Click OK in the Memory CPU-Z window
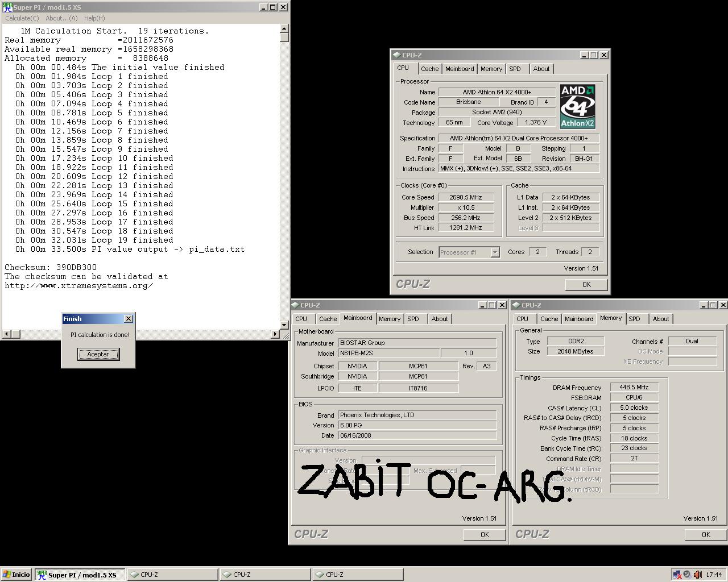728x582 pixels. point(706,535)
